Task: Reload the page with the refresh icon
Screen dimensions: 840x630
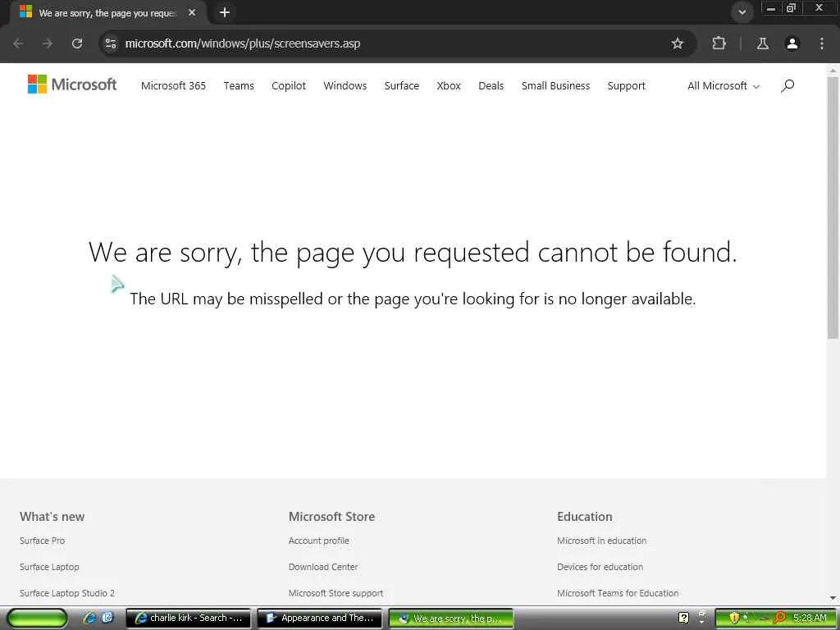Action: tap(77, 43)
